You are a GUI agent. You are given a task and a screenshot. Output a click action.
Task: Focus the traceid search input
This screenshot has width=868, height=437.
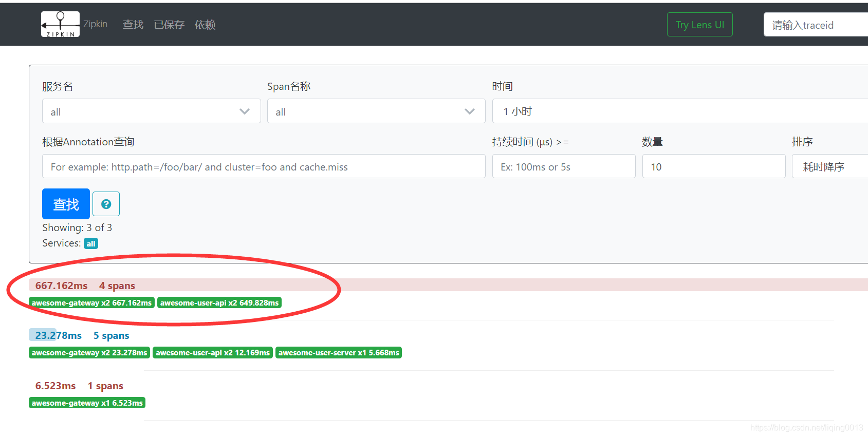816,25
